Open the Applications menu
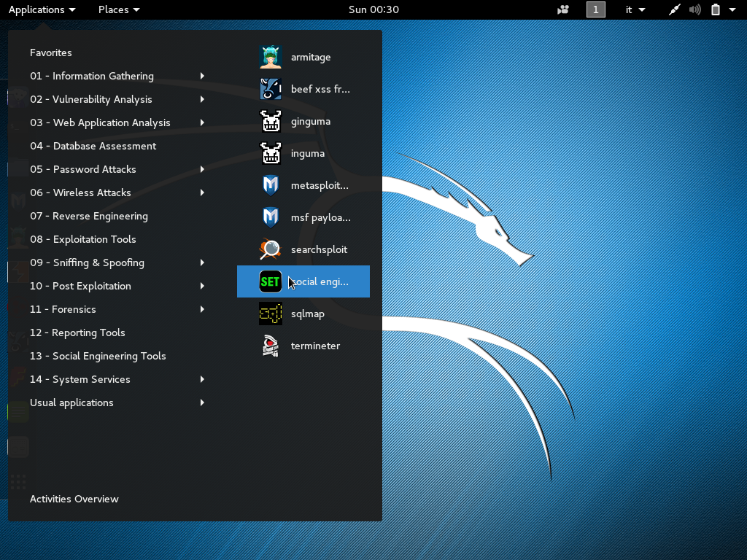 click(x=42, y=9)
